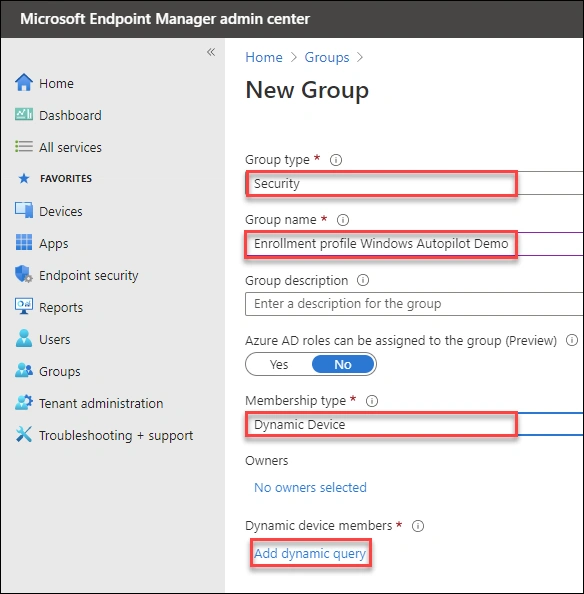Open Troubleshooting + support menu item
This screenshot has width=584, height=594.
[116, 435]
